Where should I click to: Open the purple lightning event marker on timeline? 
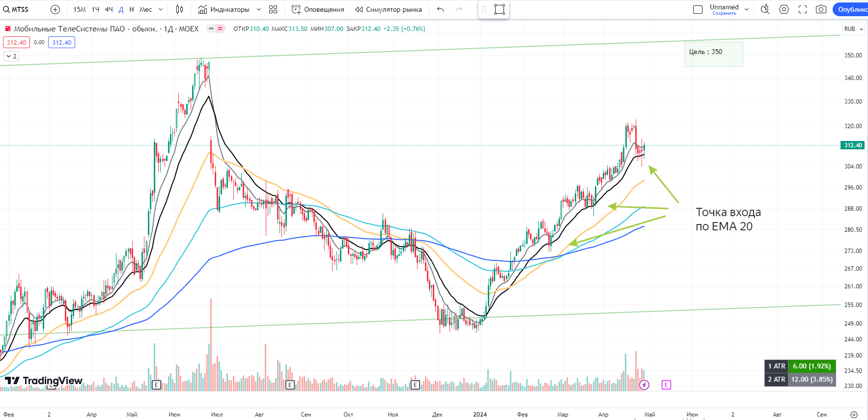click(x=644, y=385)
